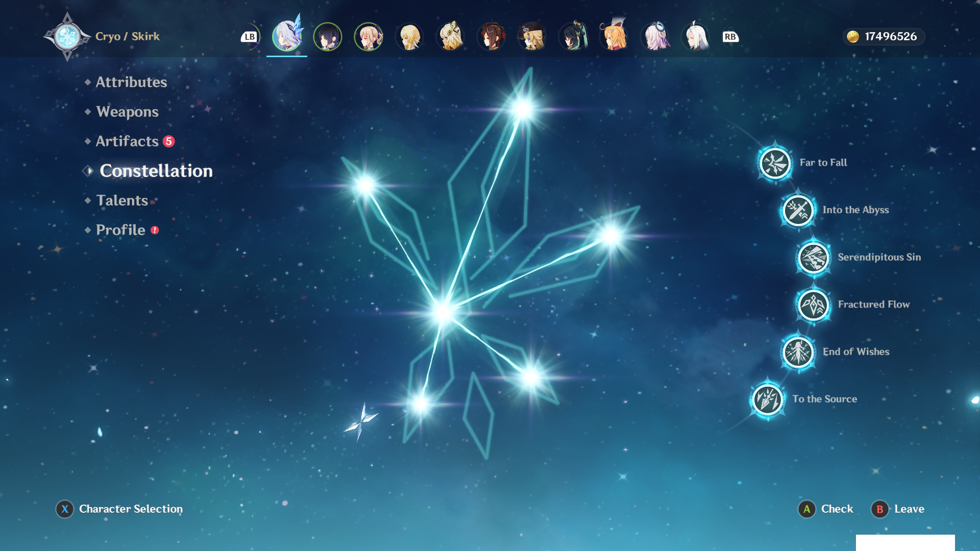This screenshot has width=980, height=551.
Task: Click the gold Mora coin icon
Action: [x=852, y=37]
